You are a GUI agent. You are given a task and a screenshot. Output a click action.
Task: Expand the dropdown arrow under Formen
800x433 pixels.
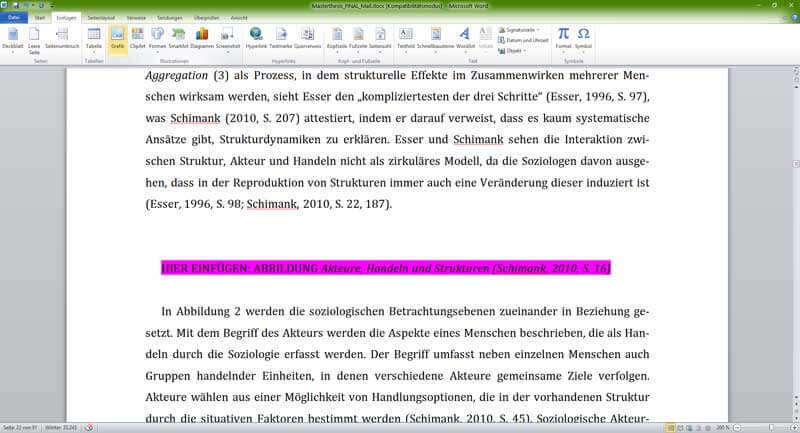[x=158, y=52]
